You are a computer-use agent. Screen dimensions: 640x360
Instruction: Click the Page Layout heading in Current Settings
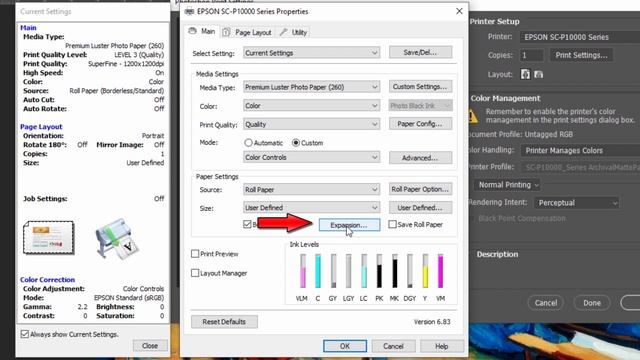tap(41, 127)
